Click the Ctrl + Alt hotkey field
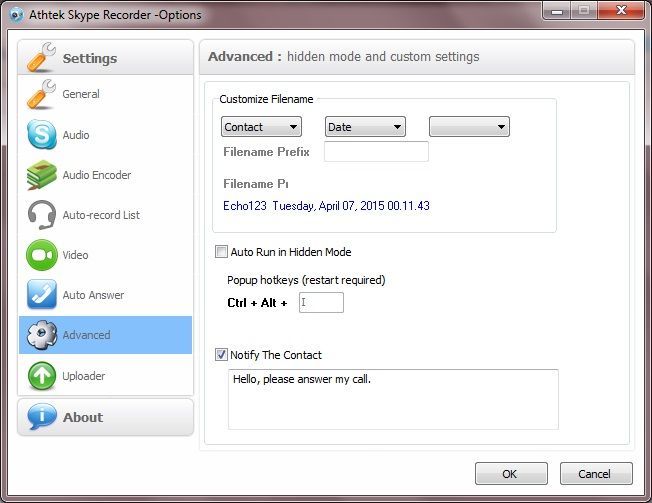 point(321,302)
